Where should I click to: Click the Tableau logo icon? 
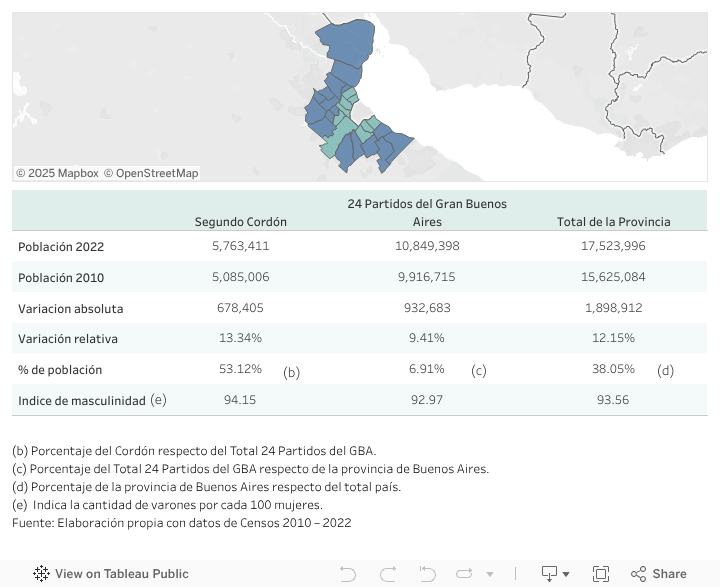pyautogui.click(x=41, y=574)
